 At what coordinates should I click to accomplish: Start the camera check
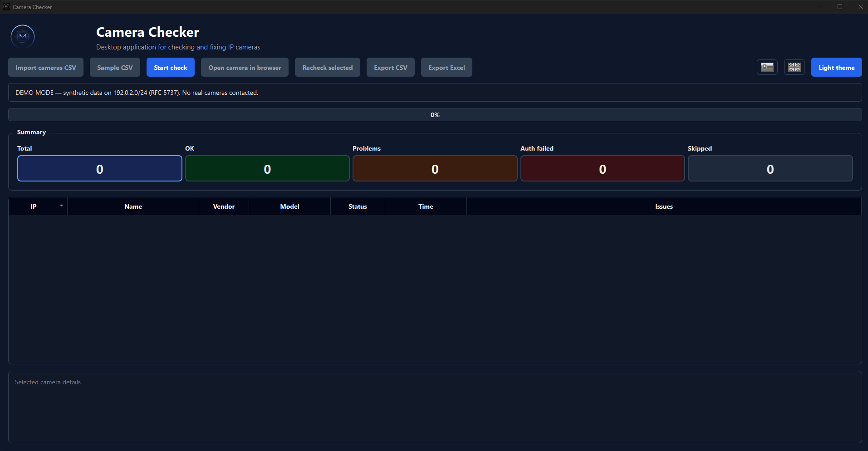pos(171,67)
